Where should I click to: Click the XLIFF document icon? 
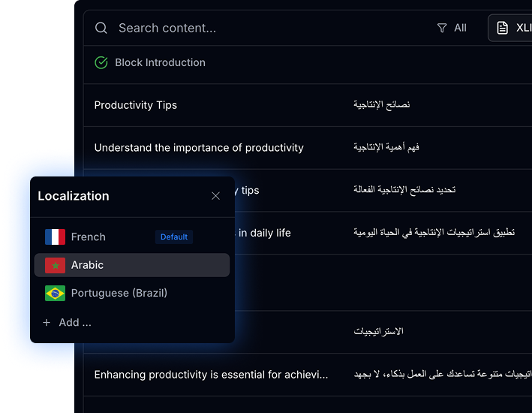tap(503, 29)
